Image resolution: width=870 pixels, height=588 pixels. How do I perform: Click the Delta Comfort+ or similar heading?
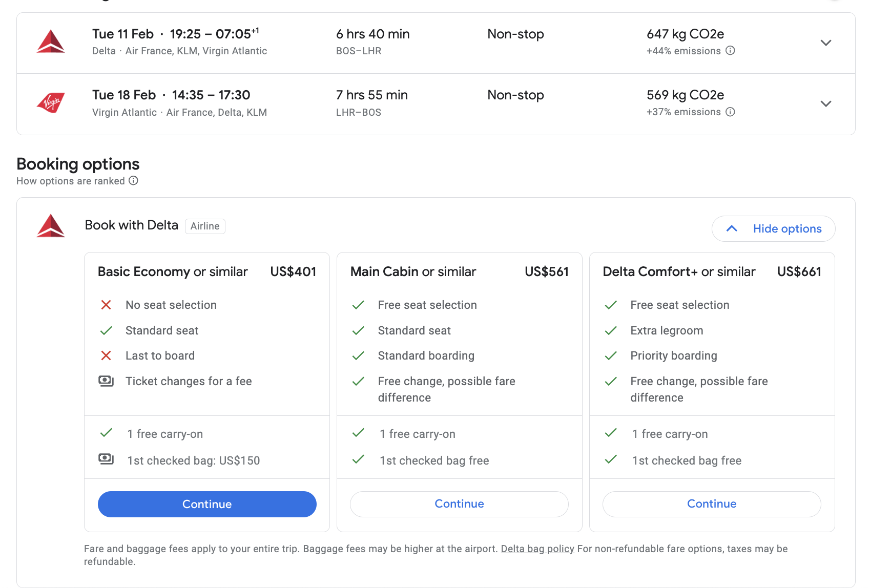[x=679, y=271]
